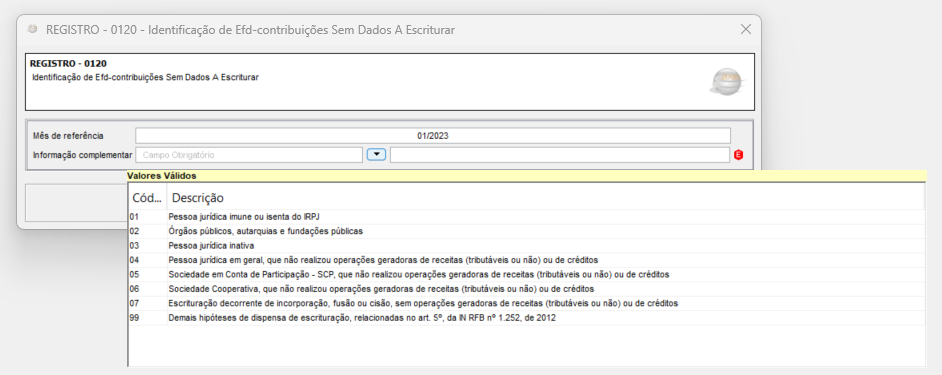
Task: Click the red error indicator icon
Action: 738,155
